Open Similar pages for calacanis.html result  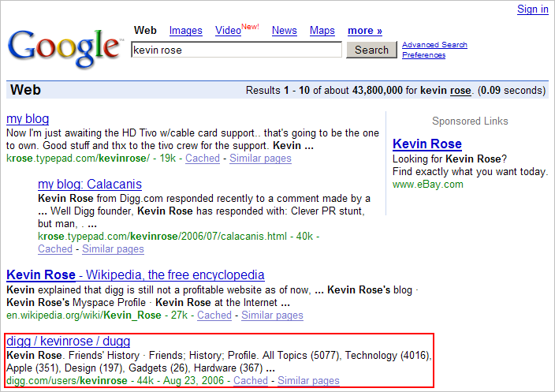coord(113,249)
